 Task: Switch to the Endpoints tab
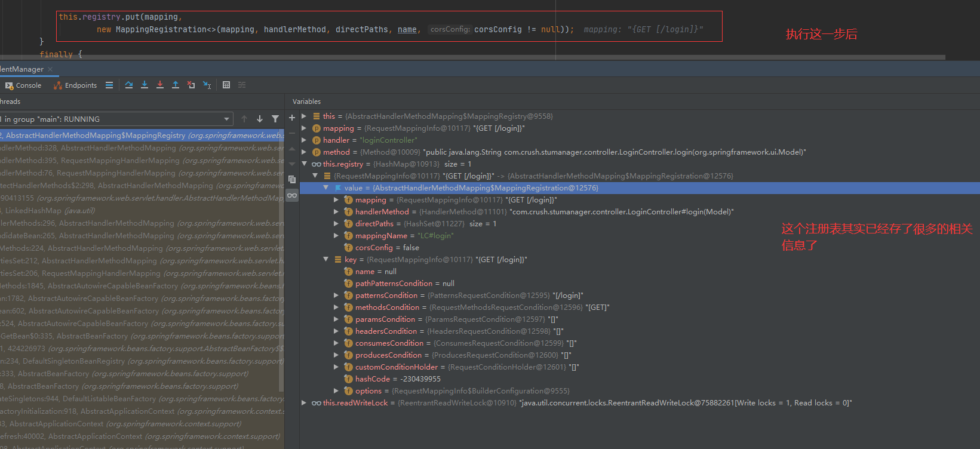coord(75,85)
